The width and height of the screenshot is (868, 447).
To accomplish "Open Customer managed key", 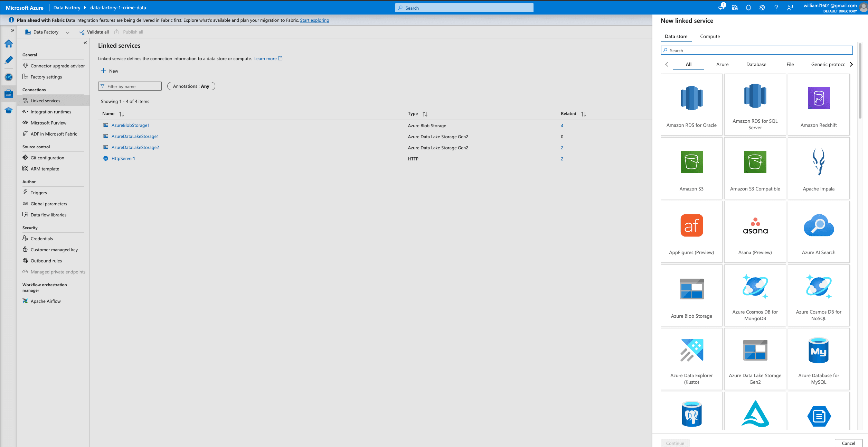I will coord(50,250).
